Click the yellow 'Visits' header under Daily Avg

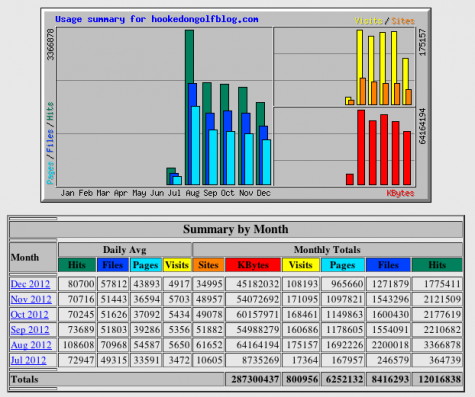(x=177, y=265)
